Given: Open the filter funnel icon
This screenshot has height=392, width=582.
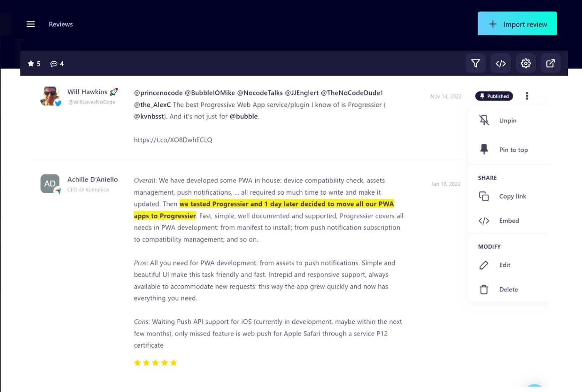Looking at the screenshot, I should pyautogui.click(x=476, y=63).
